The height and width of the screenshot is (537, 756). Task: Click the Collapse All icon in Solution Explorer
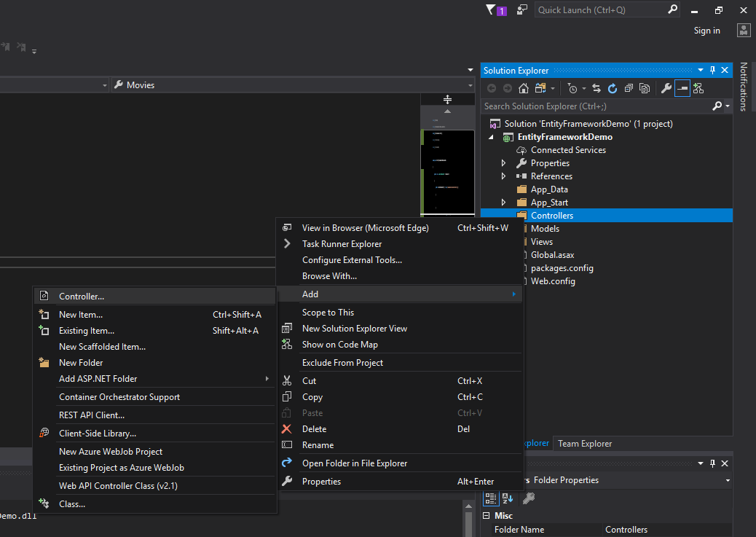[629, 88]
